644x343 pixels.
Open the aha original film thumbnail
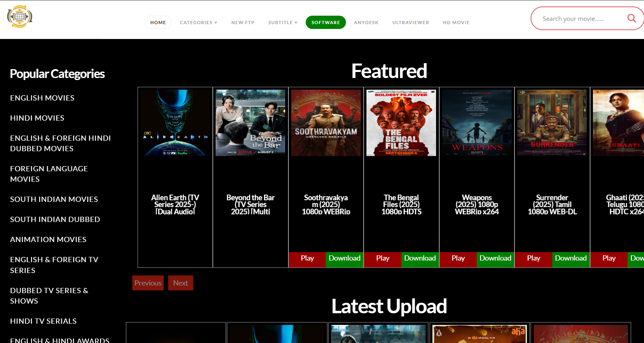click(479, 334)
